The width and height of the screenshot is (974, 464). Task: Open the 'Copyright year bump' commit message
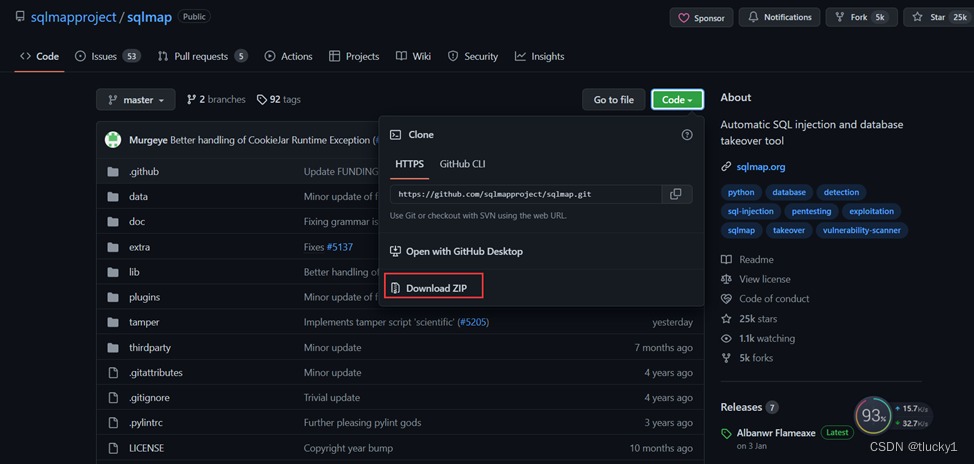(x=347, y=448)
